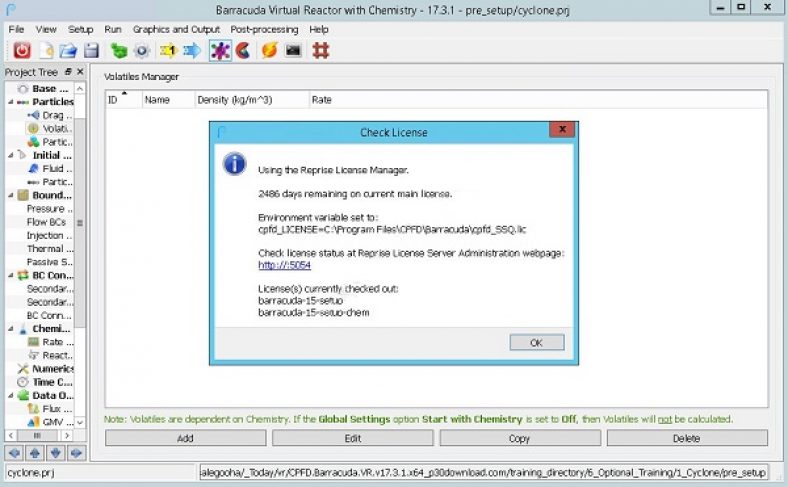Click the Delete button in Volatiles Manager
Viewport: 788px width, 487px height.
687,438
